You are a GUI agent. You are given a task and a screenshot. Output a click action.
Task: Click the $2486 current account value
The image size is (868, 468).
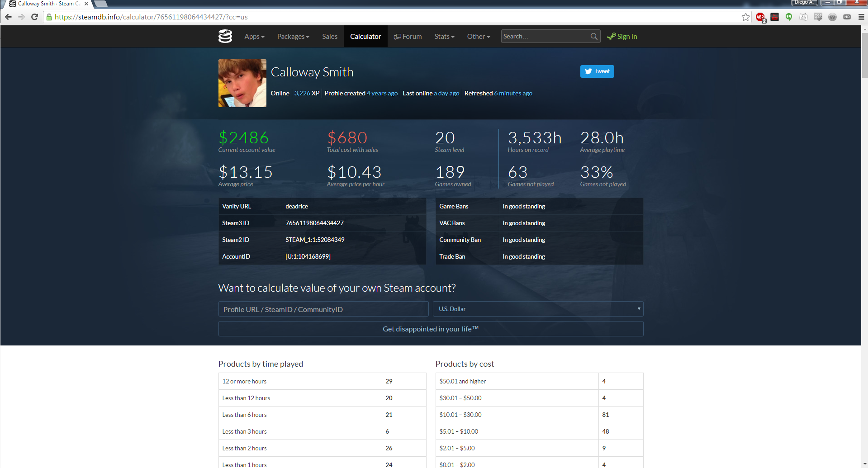tap(243, 137)
